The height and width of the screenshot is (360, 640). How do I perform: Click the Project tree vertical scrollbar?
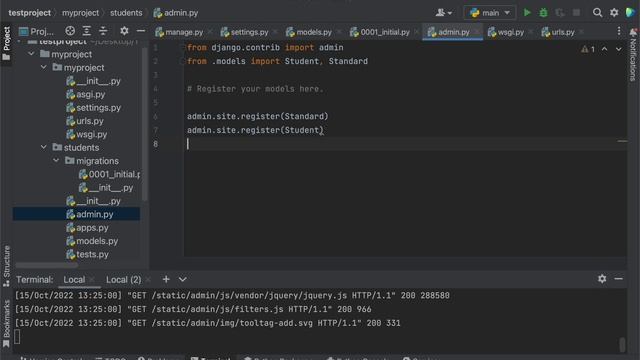pyautogui.click(x=144, y=124)
